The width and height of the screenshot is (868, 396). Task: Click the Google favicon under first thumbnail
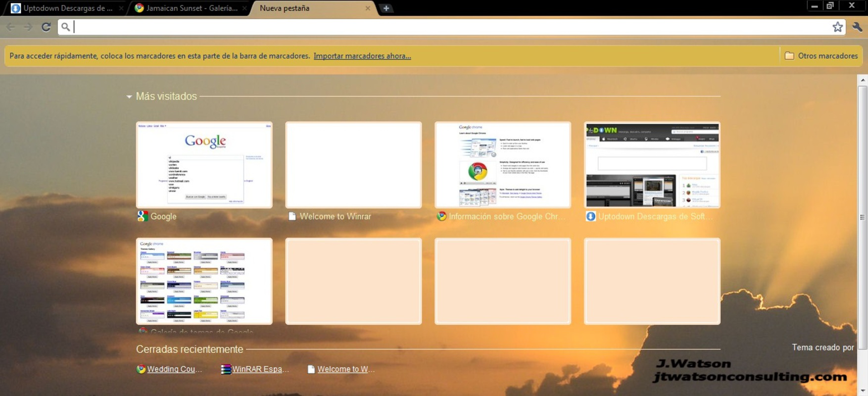(x=143, y=216)
